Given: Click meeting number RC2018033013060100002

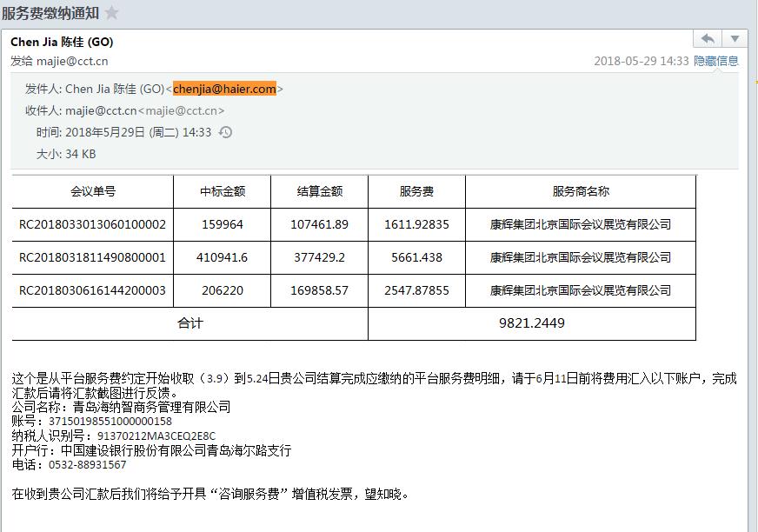Looking at the screenshot, I should [x=92, y=224].
